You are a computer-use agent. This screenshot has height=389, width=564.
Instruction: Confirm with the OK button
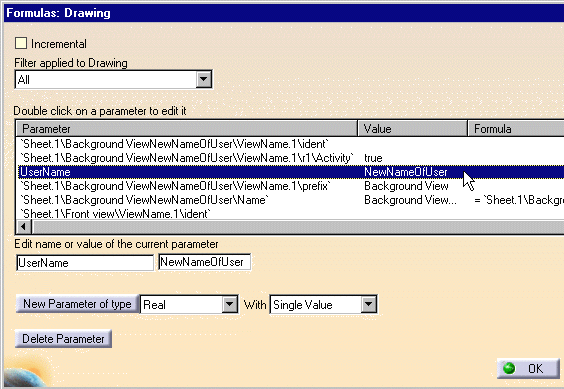[x=528, y=368]
